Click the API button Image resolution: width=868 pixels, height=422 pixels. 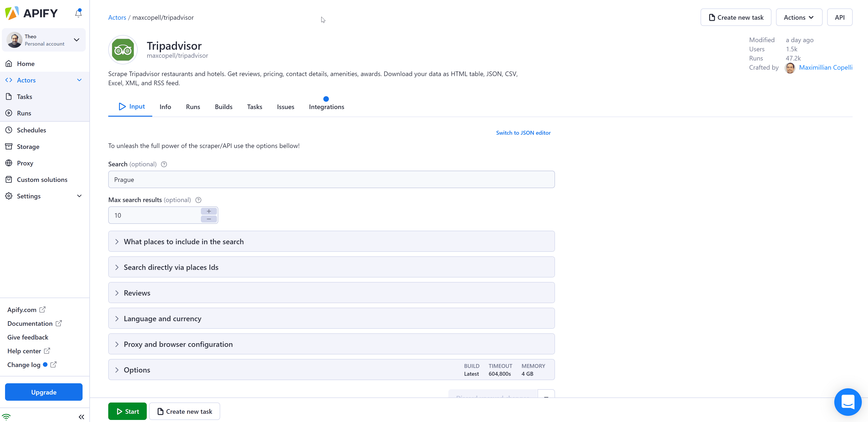[839, 17]
